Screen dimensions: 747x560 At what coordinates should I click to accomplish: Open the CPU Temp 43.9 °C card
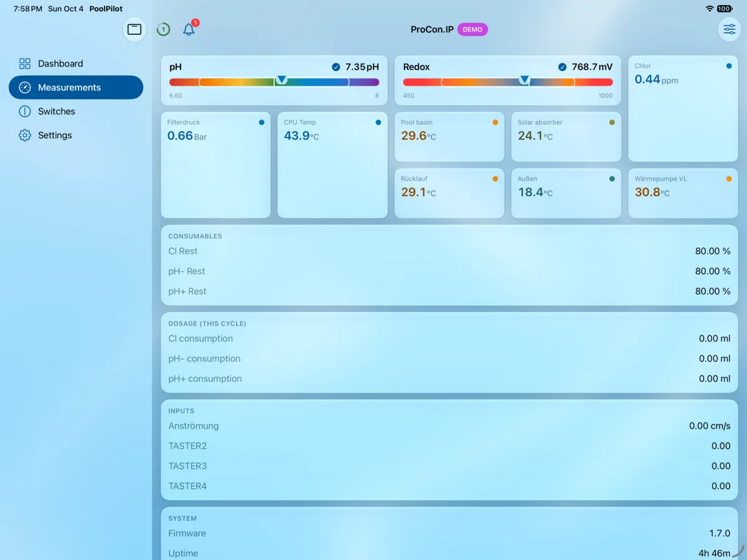tap(332, 165)
